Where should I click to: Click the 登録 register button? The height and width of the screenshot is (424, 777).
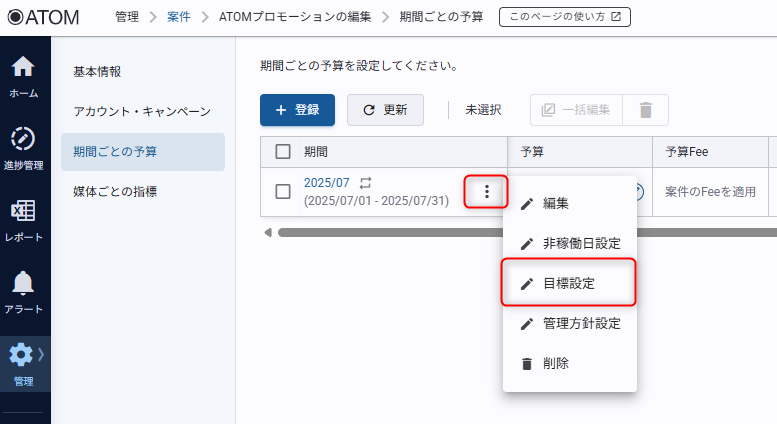tap(297, 110)
